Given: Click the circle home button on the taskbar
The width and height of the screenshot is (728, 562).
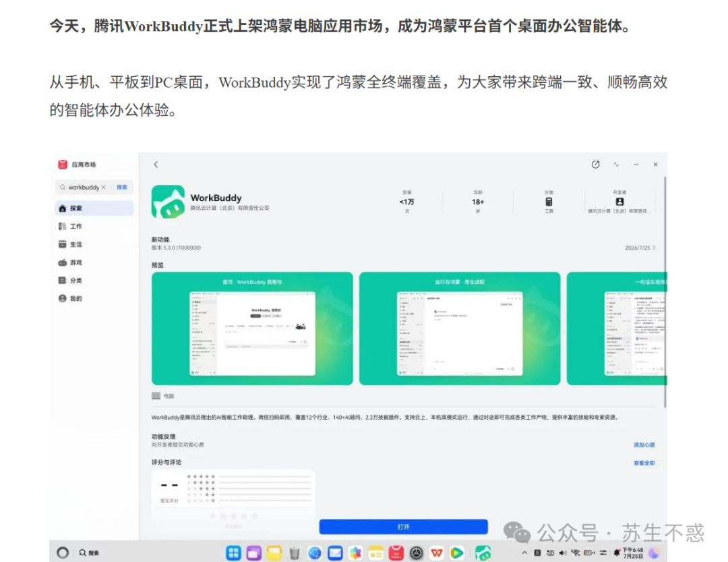Looking at the screenshot, I should [63, 553].
